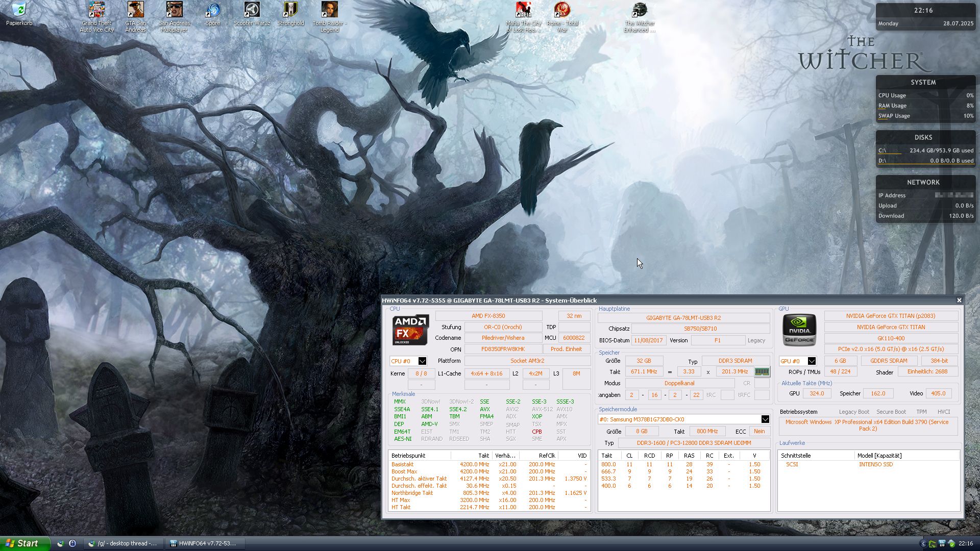Viewport: 980px width, 551px height.
Task: Click the Doppelkanal memory mode field
Action: click(x=679, y=383)
